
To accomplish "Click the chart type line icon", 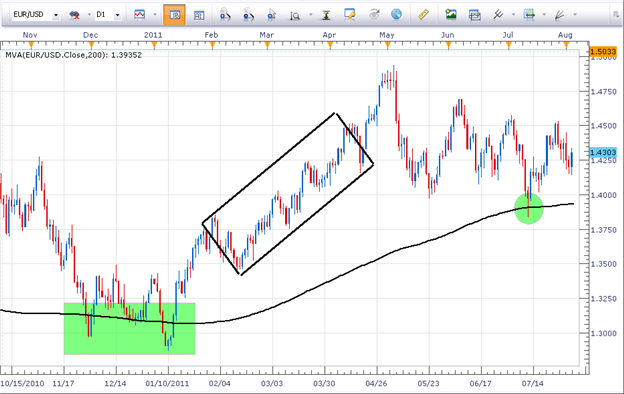I will (x=139, y=15).
